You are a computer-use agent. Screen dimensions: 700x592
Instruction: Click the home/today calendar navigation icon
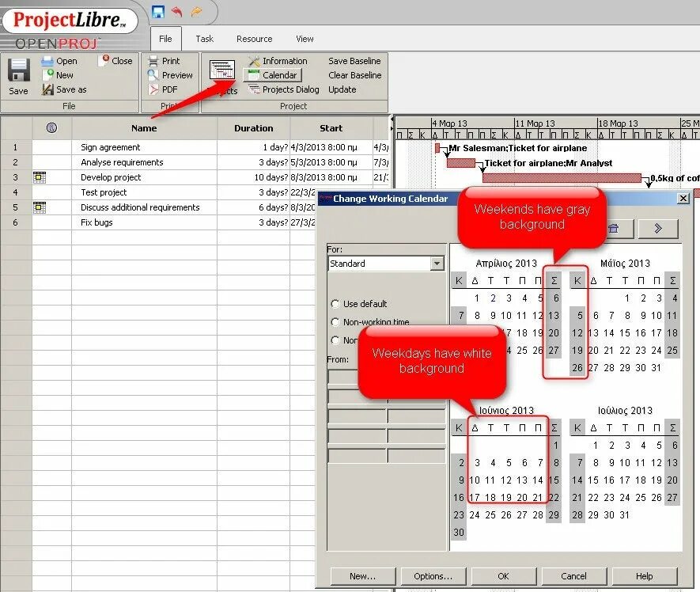(615, 228)
